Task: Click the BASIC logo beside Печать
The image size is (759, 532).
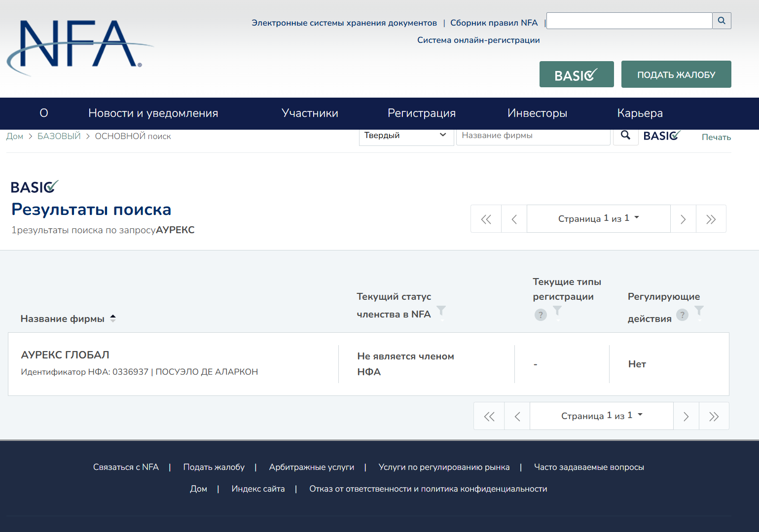Action: pyautogui.click(x=662, y=136)
